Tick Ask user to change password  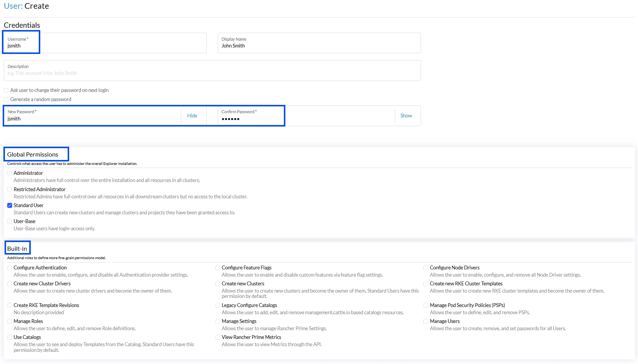click(6, 90)
